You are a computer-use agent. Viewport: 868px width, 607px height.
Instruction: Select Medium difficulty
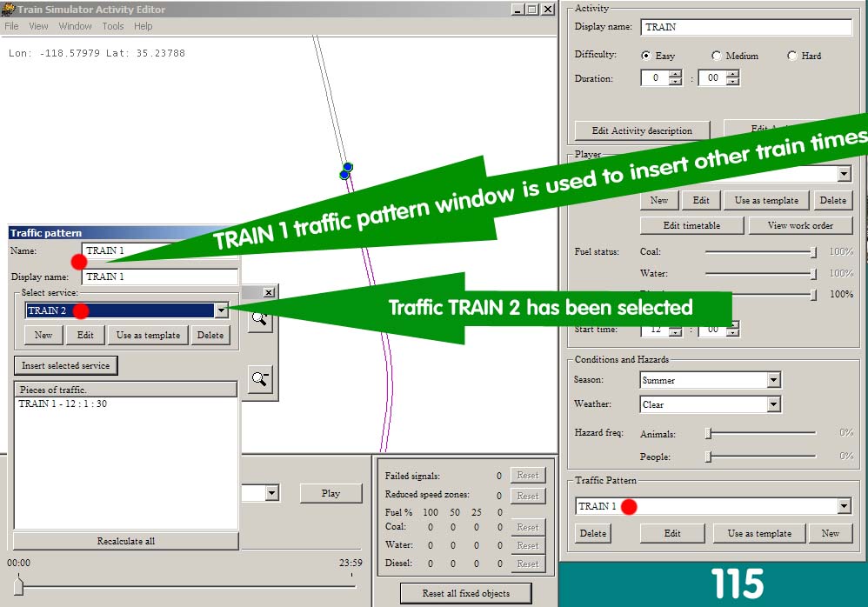[x=717, y=56]
